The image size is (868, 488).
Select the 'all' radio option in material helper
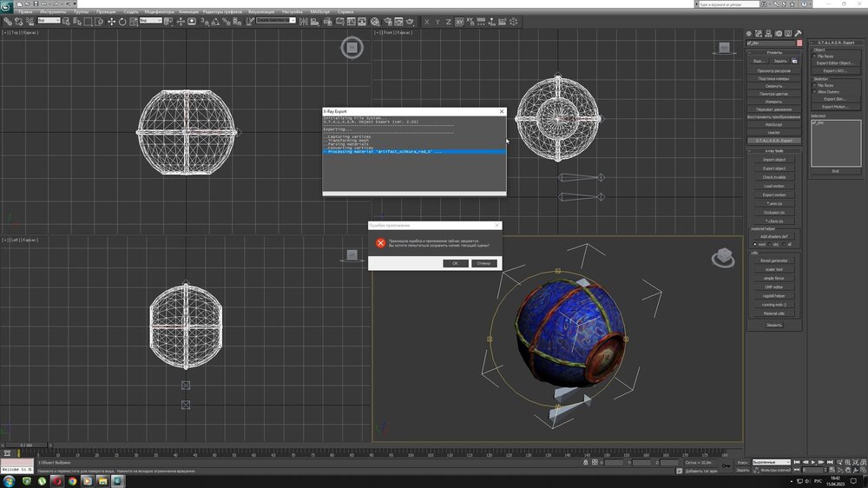pos(782,244)
